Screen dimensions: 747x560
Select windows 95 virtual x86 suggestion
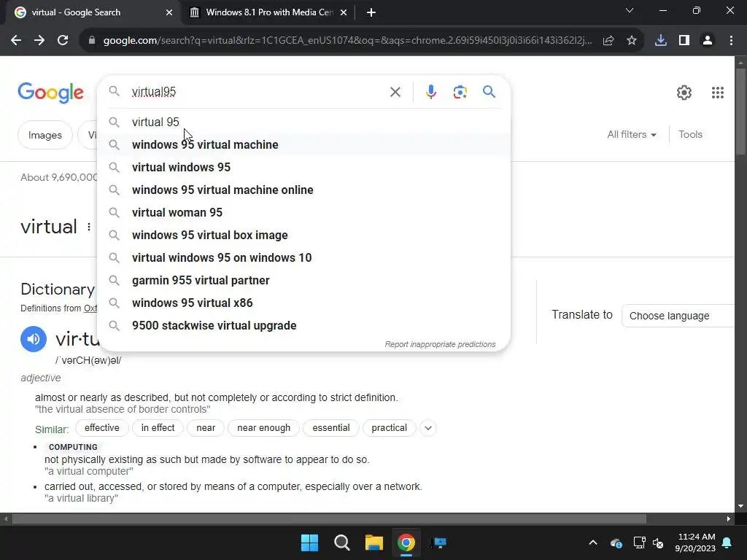coord(304,303)
